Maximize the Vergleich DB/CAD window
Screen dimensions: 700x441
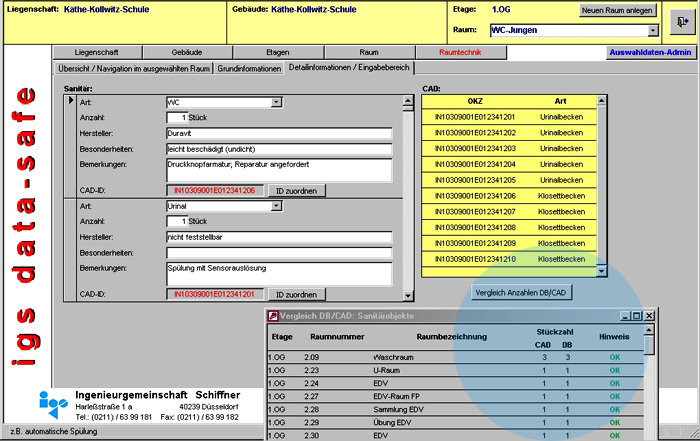pos(636,316)
